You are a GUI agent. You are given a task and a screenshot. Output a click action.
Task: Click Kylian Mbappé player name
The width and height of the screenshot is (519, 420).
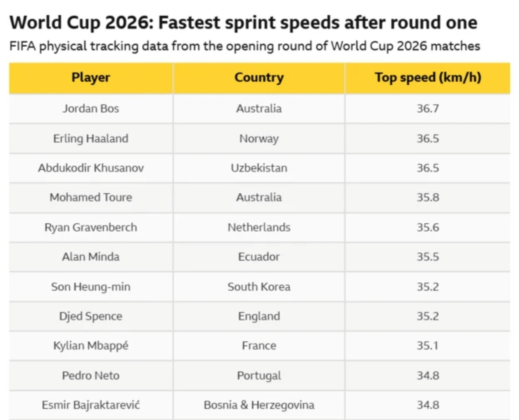pyautogui.click(x=91, y=346)
